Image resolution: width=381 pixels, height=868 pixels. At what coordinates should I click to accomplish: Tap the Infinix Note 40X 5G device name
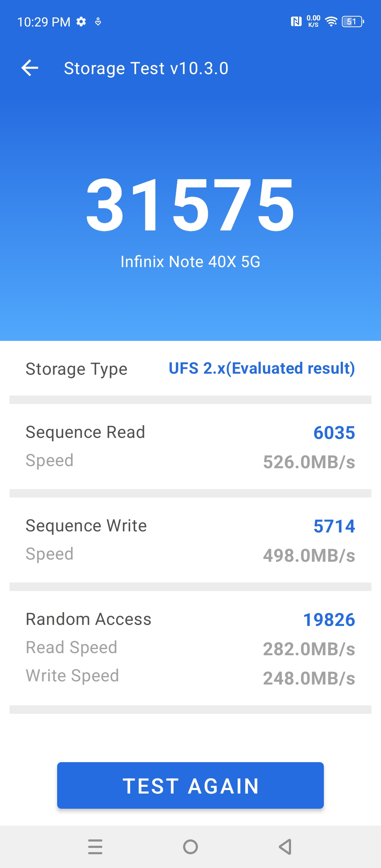click(190, 262)
